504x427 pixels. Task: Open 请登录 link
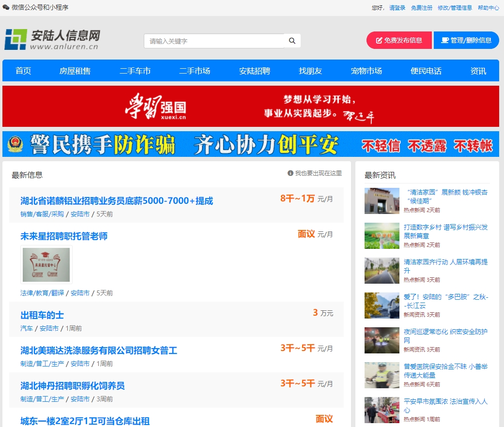pos(397,8)
